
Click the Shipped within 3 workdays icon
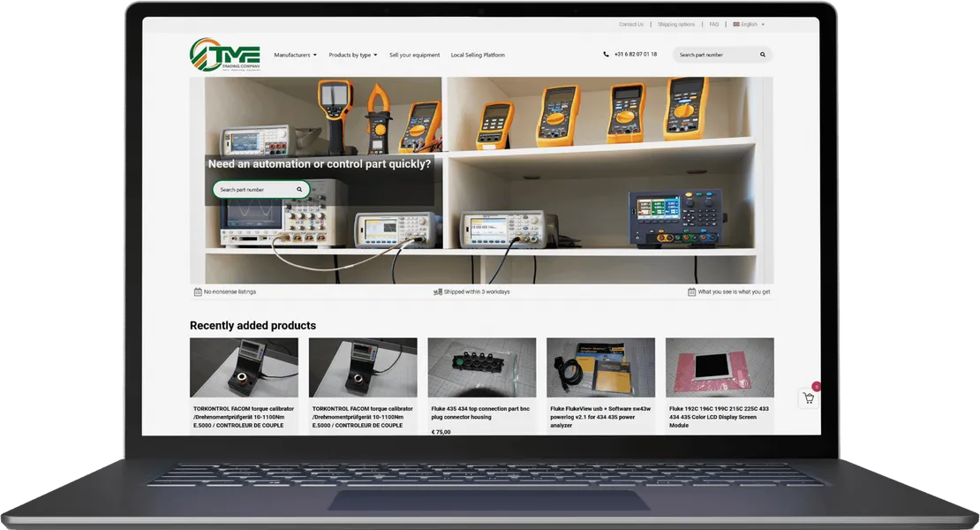pos(438,291)
